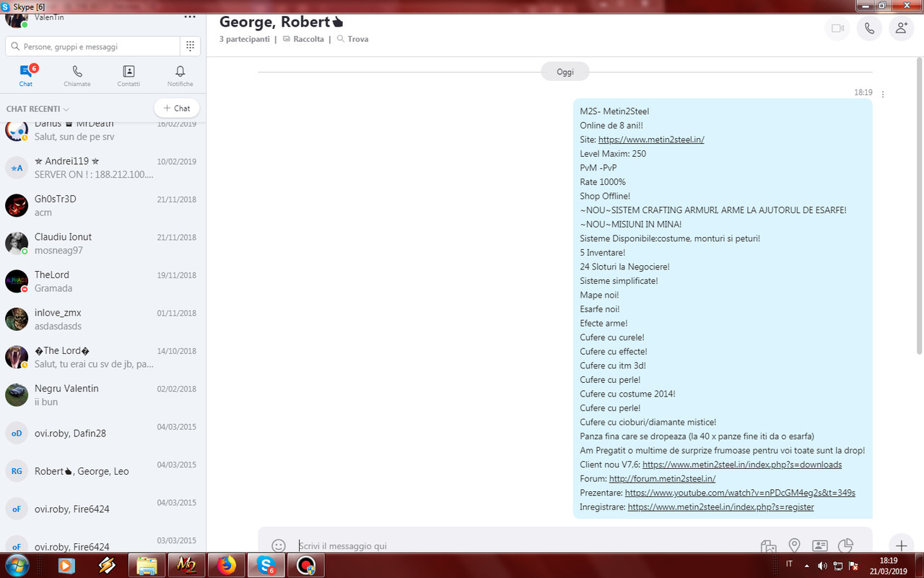The image size is (924, 578).
Task: Open Firefox from the taskbar
Action: point(227,565)
